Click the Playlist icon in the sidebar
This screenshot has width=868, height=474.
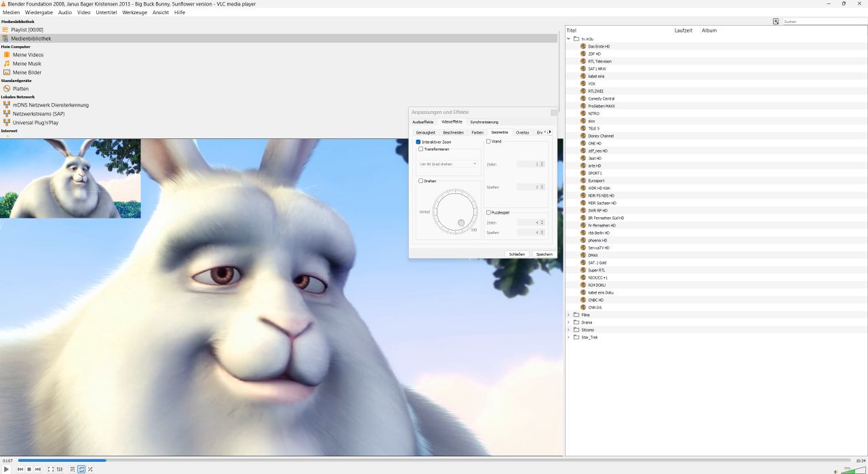(x=5, y=30)
